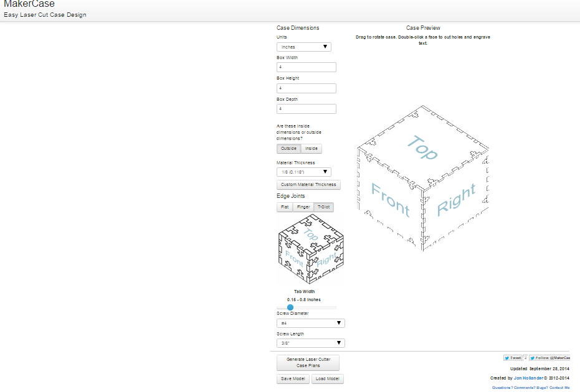The width and height of the screenshot is (580, 392).
Task: Select Outside dimensions option
Action: coord(288,149)
